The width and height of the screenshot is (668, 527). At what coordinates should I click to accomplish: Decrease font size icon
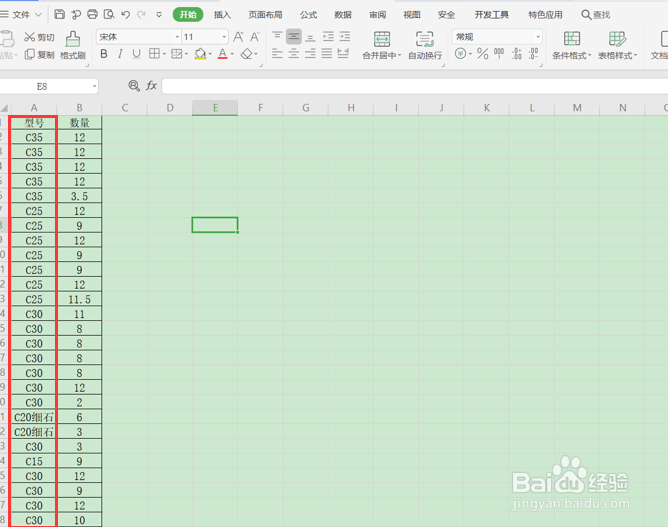coord(255,37)
